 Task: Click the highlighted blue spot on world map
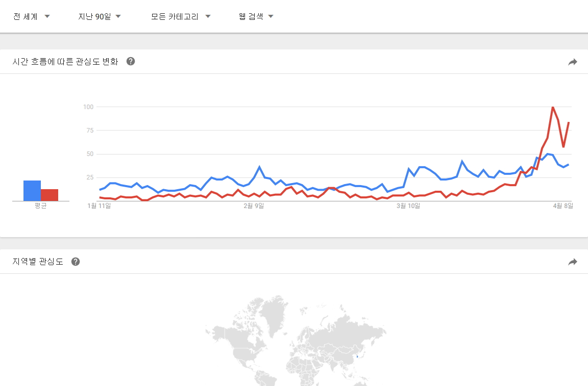[x=357, y=356]
